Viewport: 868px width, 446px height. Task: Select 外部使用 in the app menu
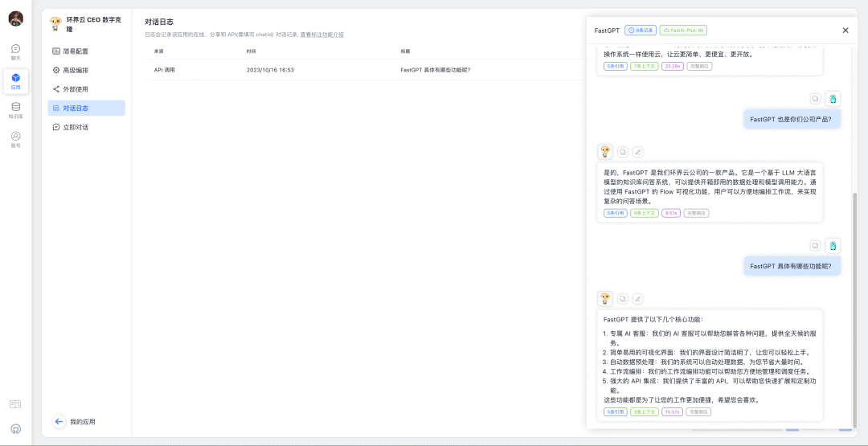point(86,89)
